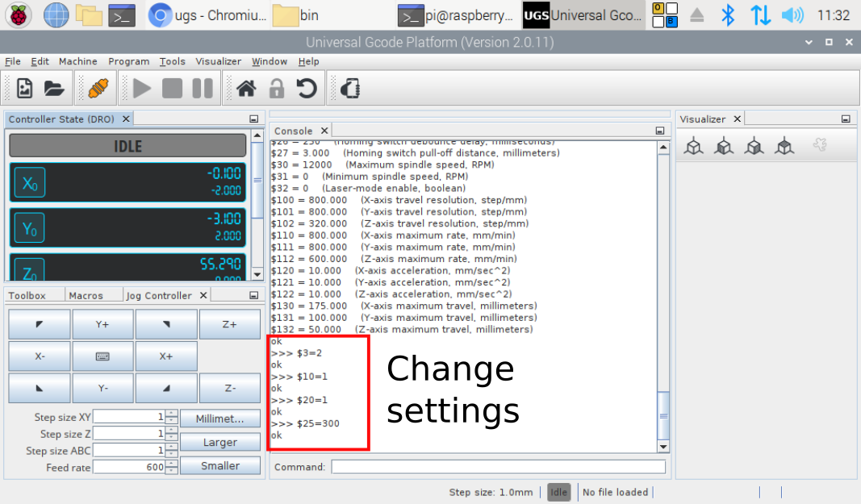Jog the Z- axis button
The width and height of the screenshot is (861, 504).
click(x=229, y=388)
